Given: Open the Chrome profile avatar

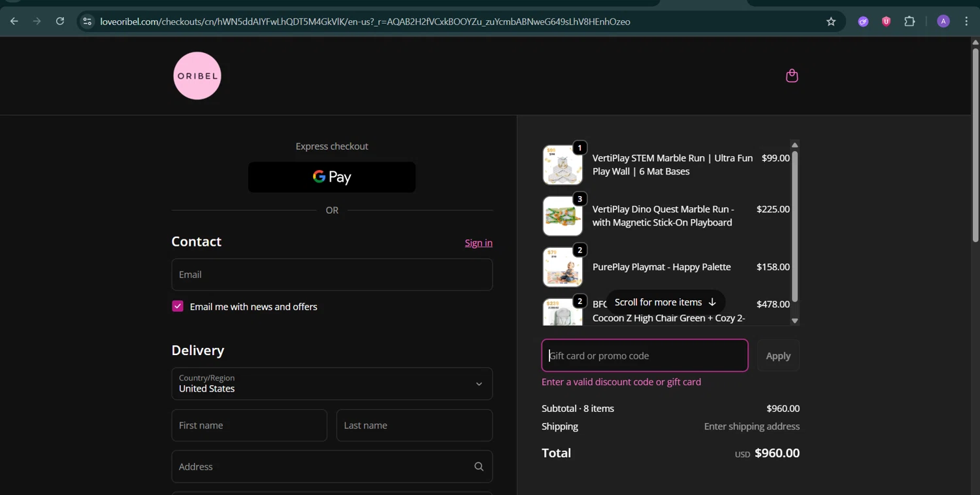Looking at the screenshot, I should [943, 22].
